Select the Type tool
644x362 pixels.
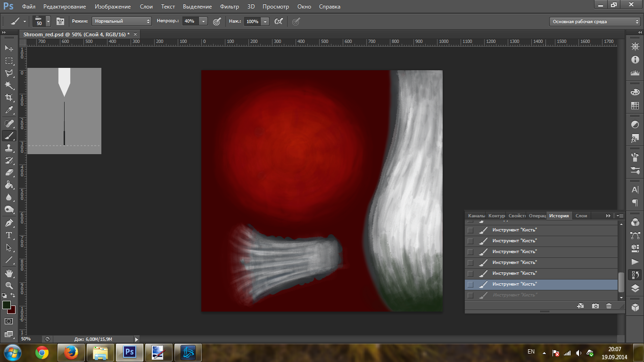(9, 235)
